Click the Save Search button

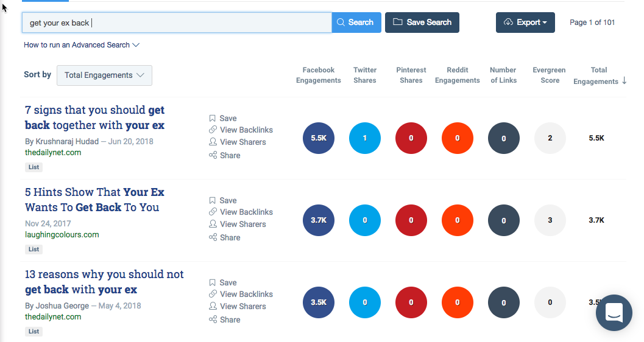(x=422, y=23)
